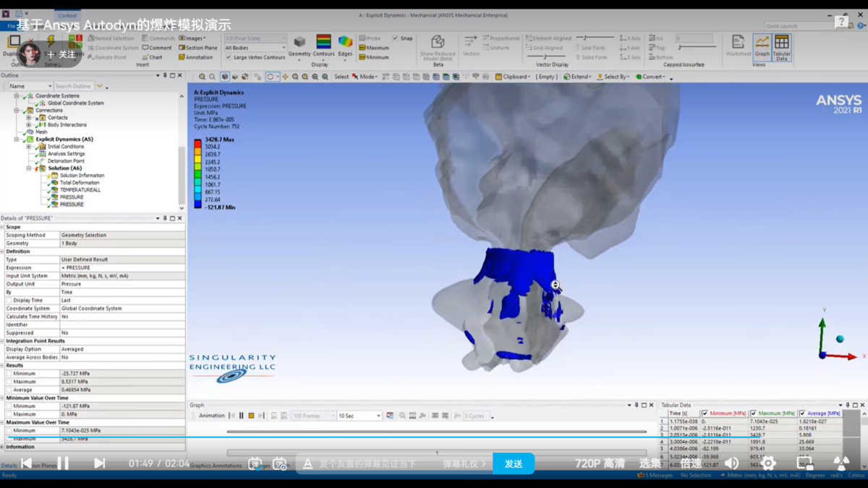Select Mesh in outline tree
Image resolution: width=868 pixels, height=488 pixels.
pos(41,132)
